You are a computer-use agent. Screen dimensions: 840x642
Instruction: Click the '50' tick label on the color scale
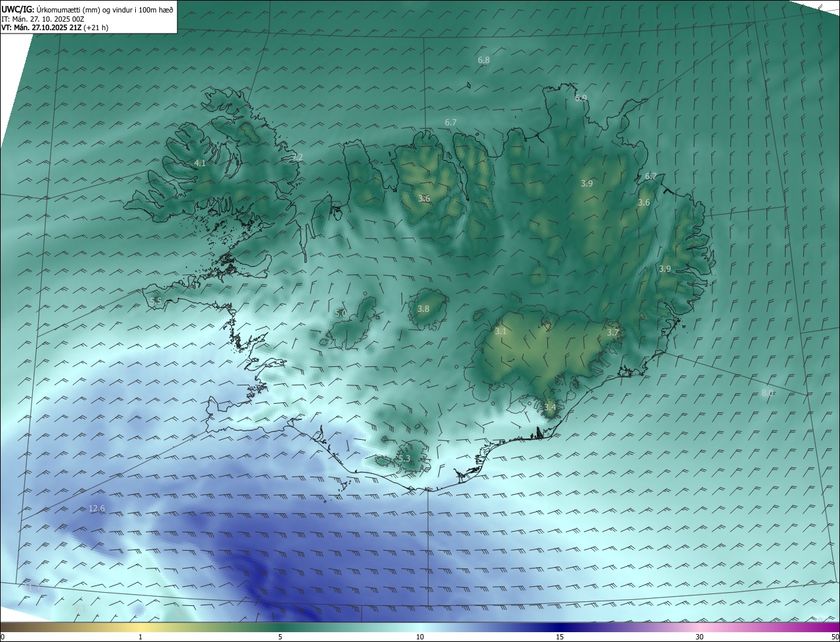tap(835, 637)
